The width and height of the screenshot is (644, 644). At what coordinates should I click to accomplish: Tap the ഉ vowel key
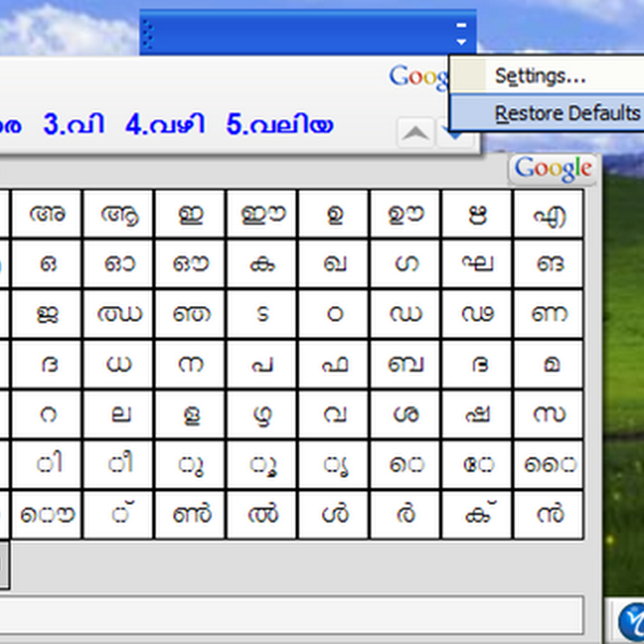tap(333, 213)
